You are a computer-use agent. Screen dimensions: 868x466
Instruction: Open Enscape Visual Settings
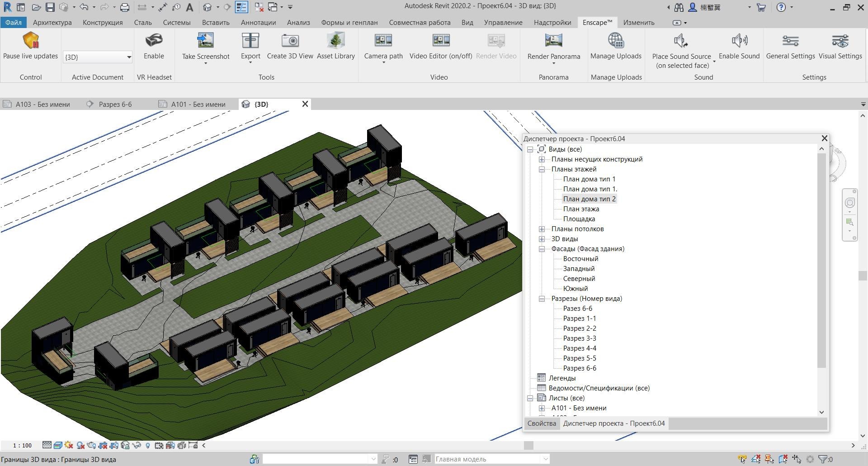click(x=840, y=46)
